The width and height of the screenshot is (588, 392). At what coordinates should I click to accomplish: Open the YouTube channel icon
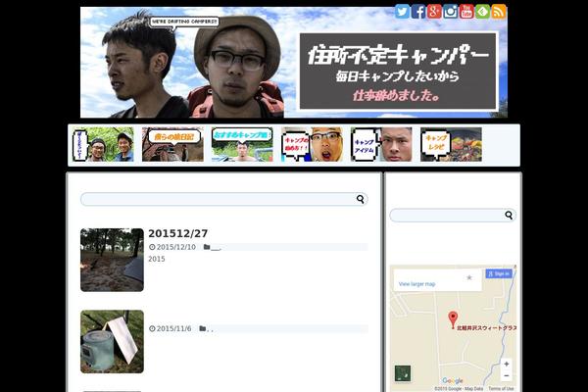[x=466, y=12]
